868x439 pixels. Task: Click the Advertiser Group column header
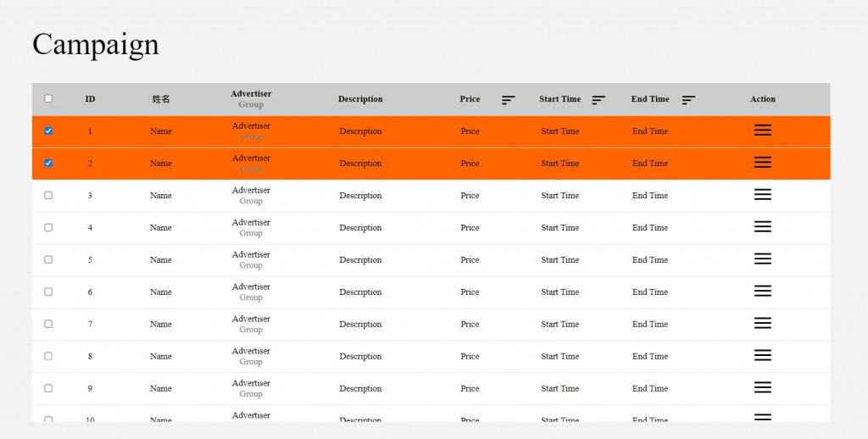[x=251, y=99]
